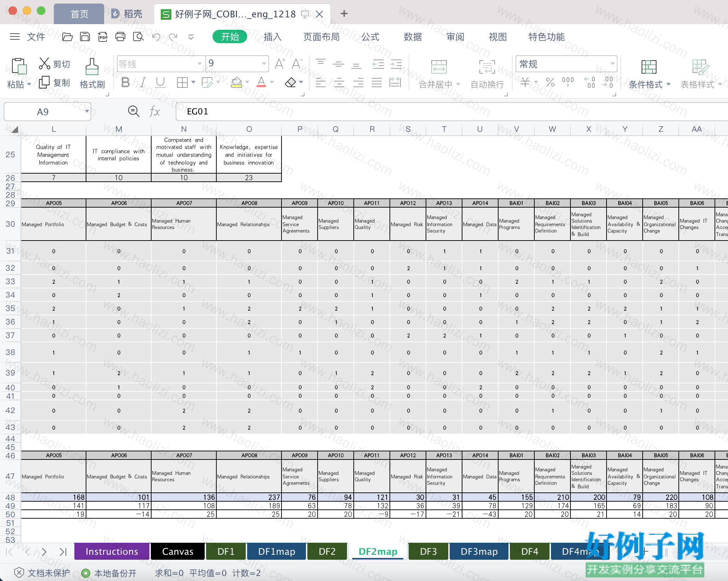The width and height of the screenshot is (728, 581).
Task: Click the Conditional Formatting icon
Action: [x=649, y=67]
